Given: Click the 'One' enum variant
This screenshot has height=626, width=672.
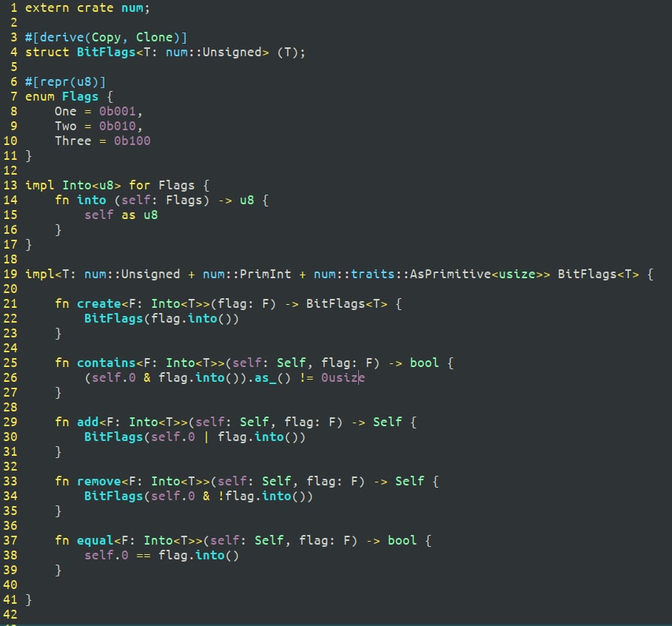Looking at the screenshot, I should 66,112.
